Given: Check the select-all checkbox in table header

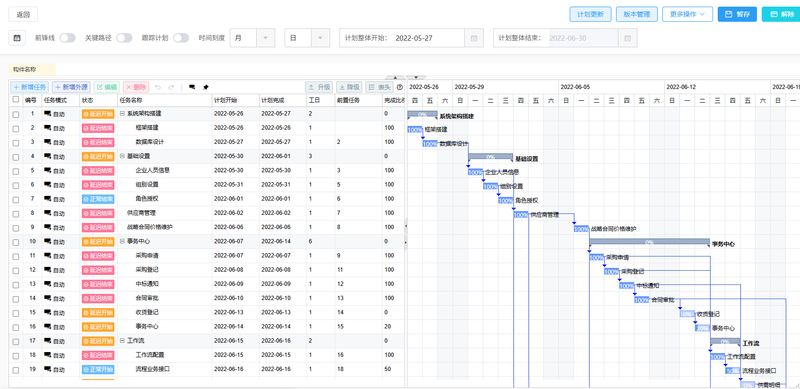Looking at the screenshot, I should (16, 100).
